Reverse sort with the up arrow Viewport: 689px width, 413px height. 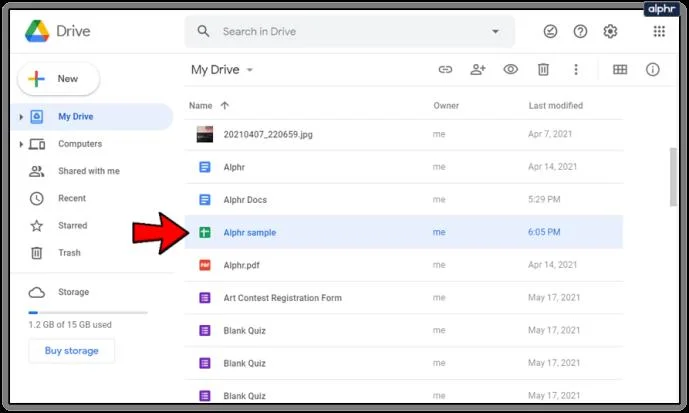point(225,105)
